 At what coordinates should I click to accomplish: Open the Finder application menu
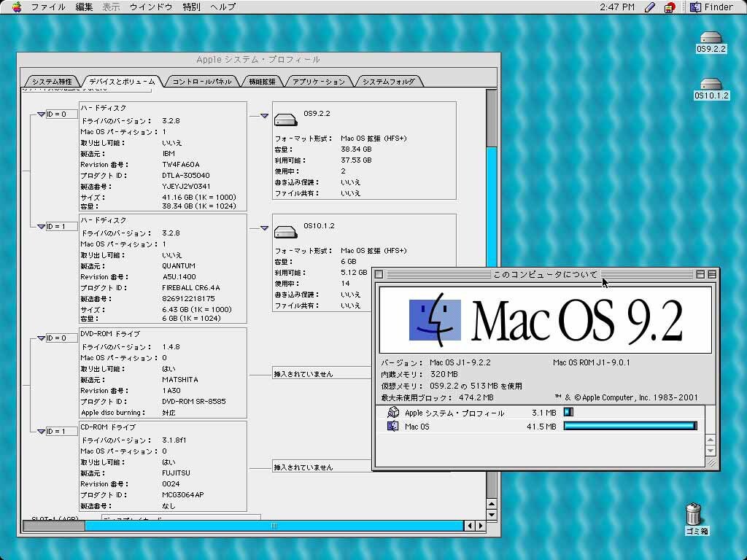click(712, 7)
